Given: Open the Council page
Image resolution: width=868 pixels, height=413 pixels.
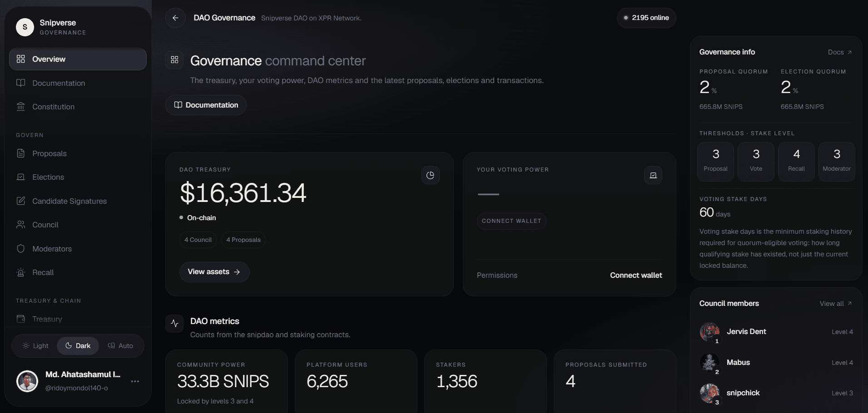Looking at the screenshot, I should (78, 225).
